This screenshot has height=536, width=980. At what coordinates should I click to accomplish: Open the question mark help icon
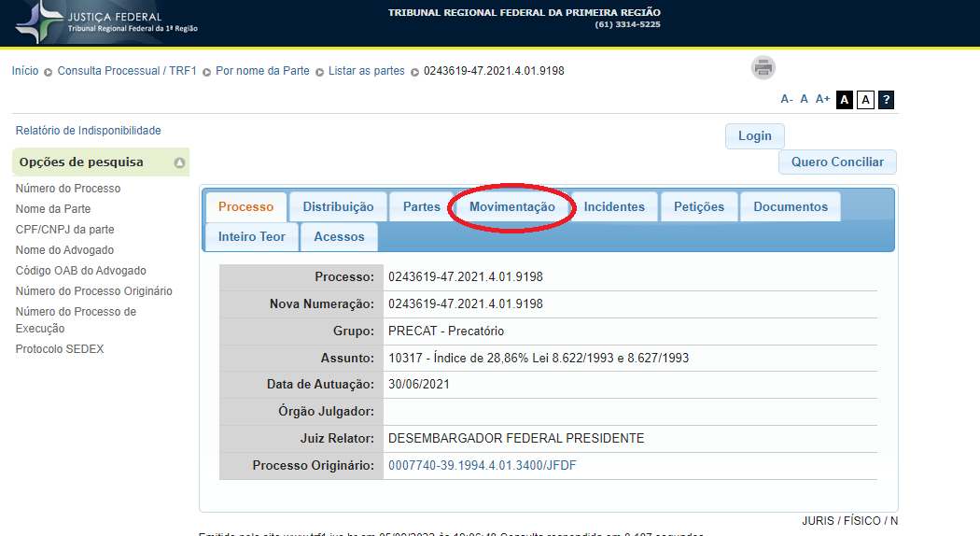[886, 100]
